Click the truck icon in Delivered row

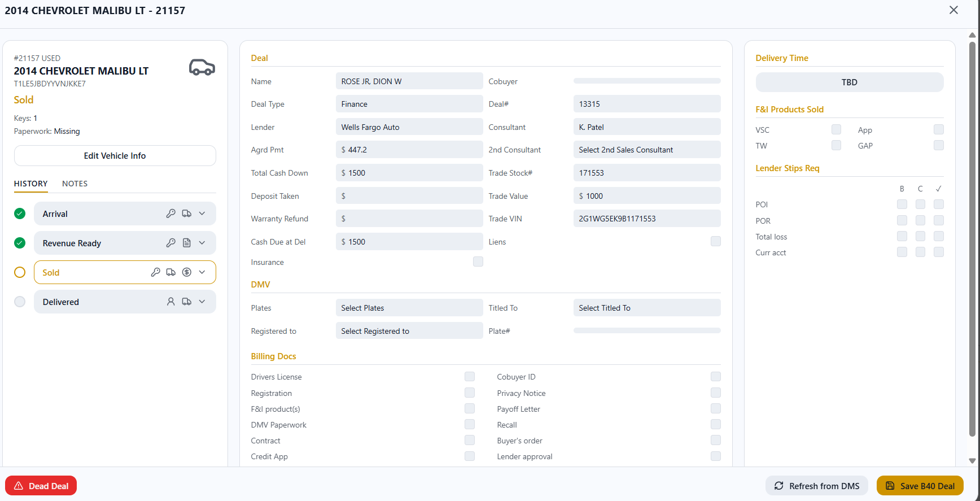tap(186, 302)
